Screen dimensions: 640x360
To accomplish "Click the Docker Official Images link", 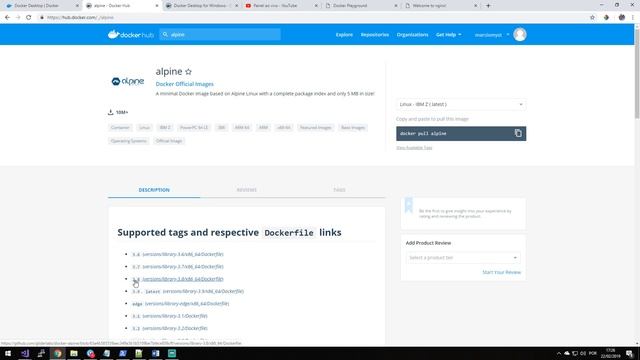I will [x=184, y=84].
